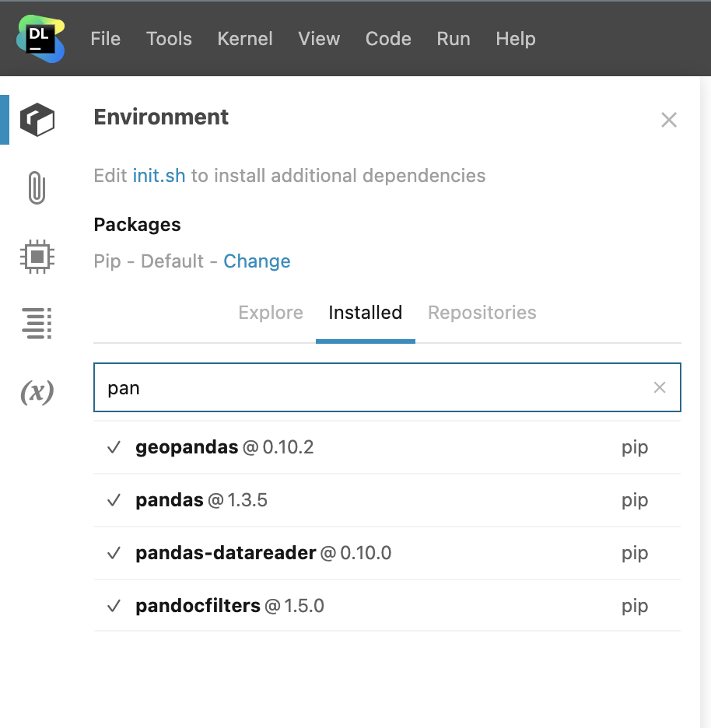
Task: Click Change to switch package manager
Action: 257,261
